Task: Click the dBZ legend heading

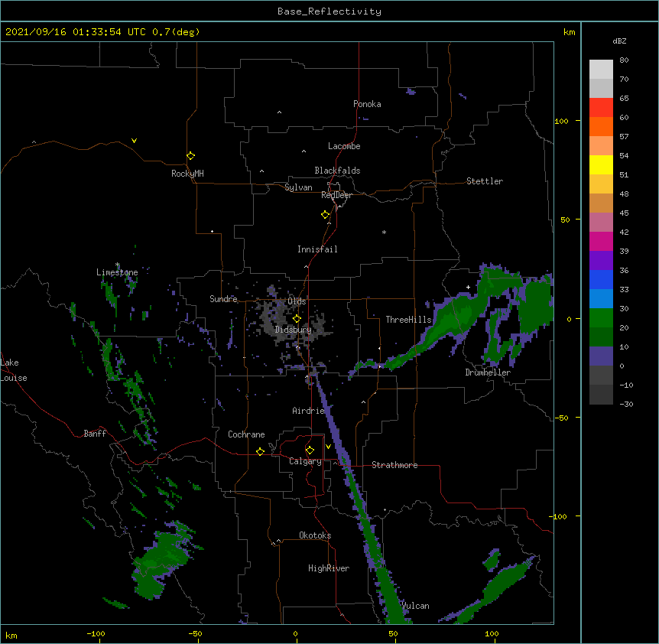Action: pyautogui.click(x=619, y=41)
